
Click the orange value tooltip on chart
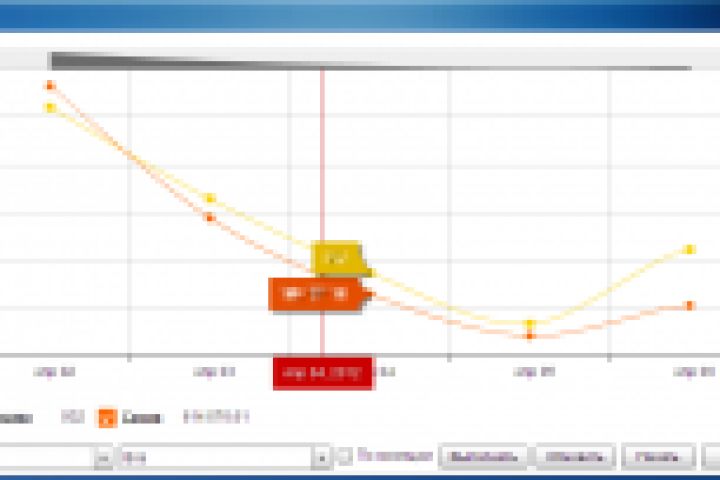[319, 294]
